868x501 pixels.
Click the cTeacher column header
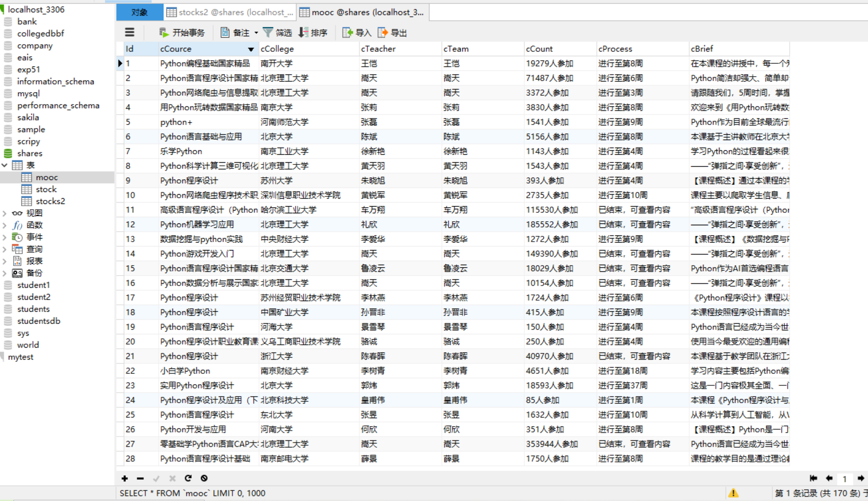point(400,49)
